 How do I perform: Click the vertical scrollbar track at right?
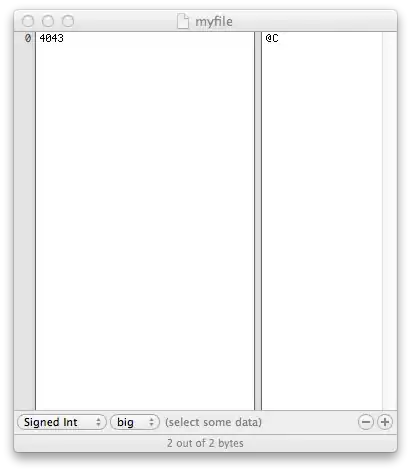[389, 221]
